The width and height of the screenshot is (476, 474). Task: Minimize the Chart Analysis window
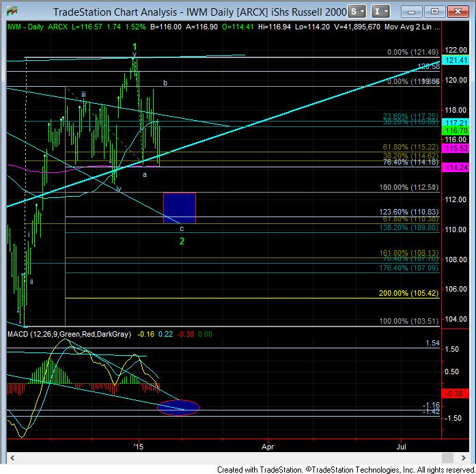(x=411, y=12)
